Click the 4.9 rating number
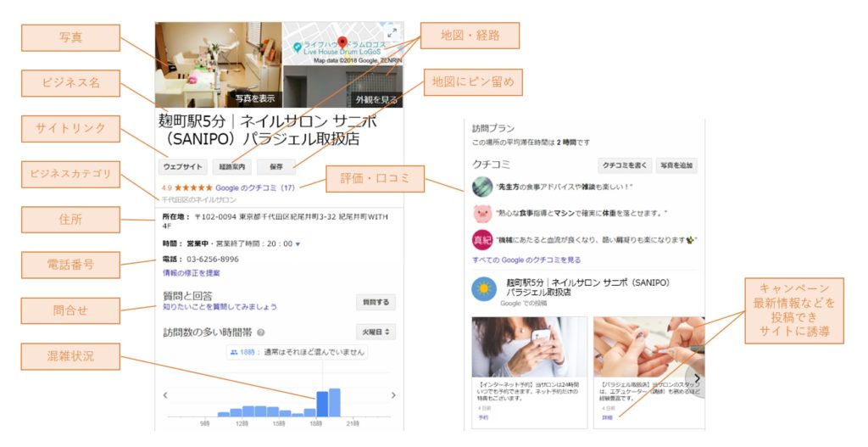This screenshot has height=447, width=868. 167,187
